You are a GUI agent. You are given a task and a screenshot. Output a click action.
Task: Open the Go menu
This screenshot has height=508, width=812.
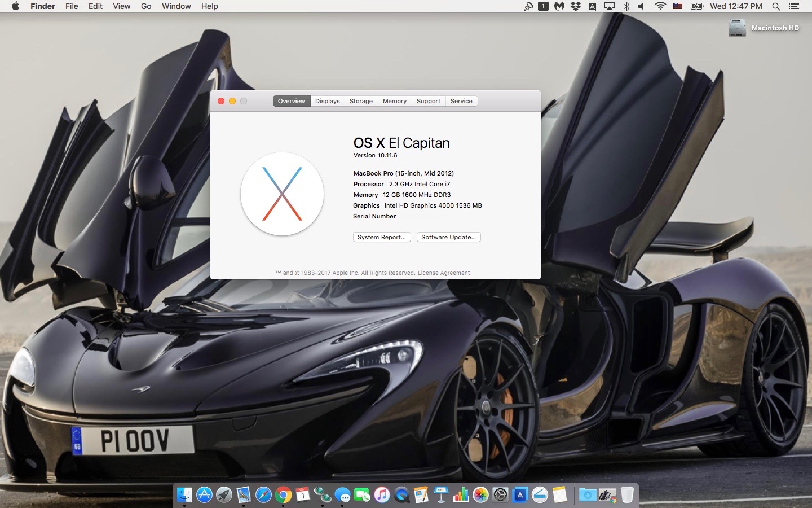point(146,6)
